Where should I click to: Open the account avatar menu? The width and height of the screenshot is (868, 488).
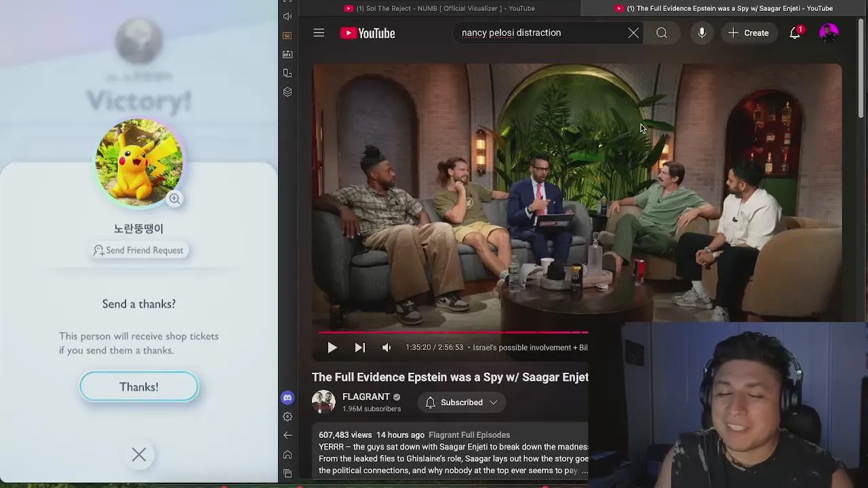point(829,33)
